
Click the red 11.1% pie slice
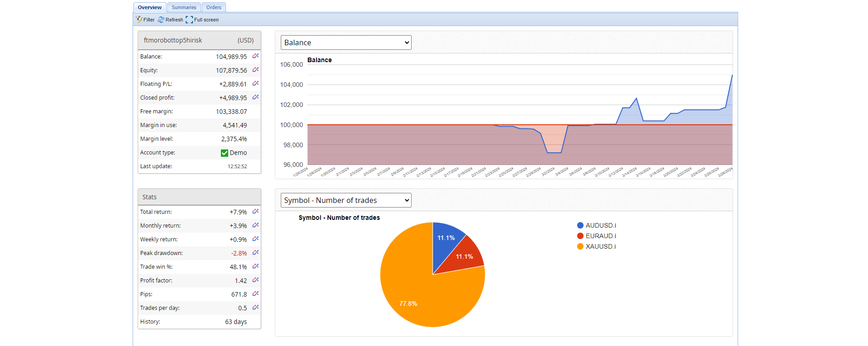(463, 256)
